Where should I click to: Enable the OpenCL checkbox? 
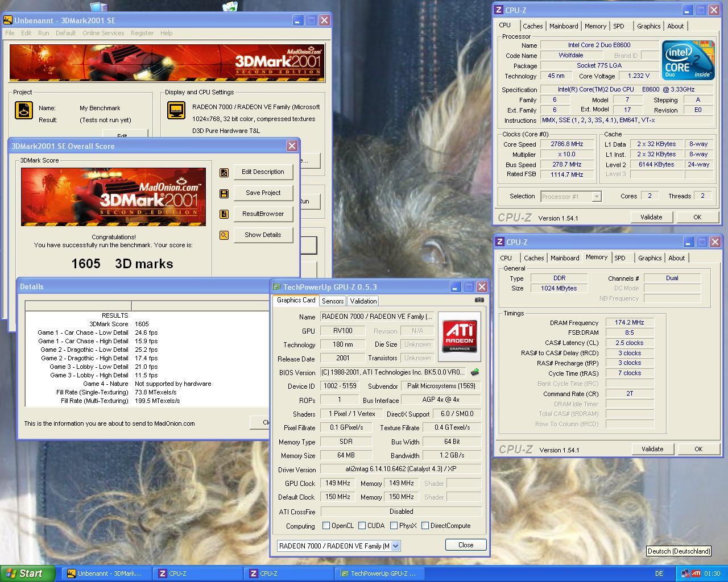pyautogui.click(x=326, y=526)
